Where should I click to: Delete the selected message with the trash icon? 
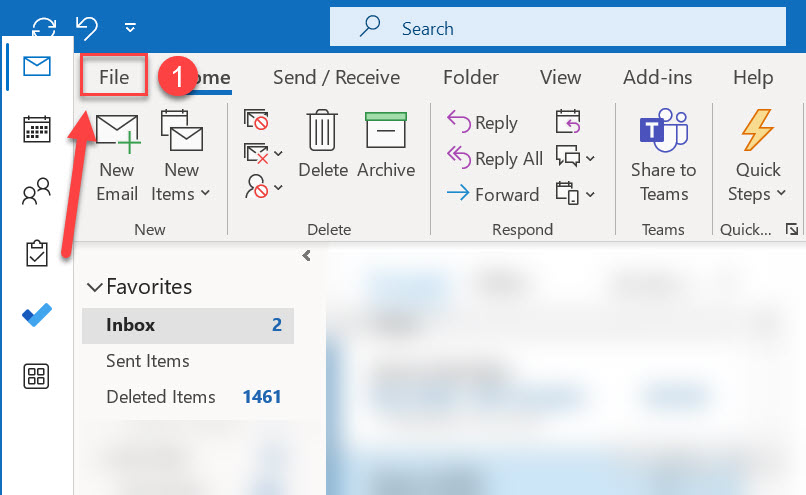323,144
